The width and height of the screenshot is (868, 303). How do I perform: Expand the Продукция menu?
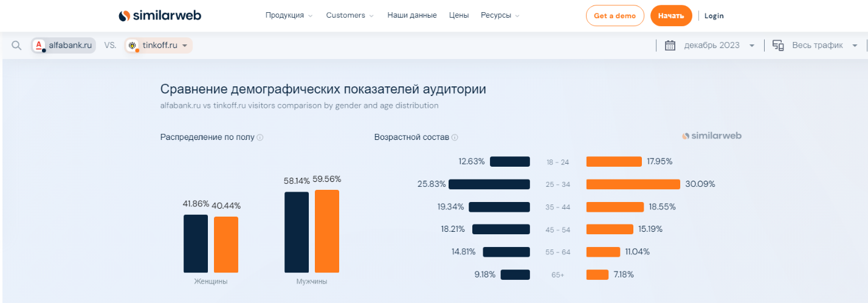289,15
